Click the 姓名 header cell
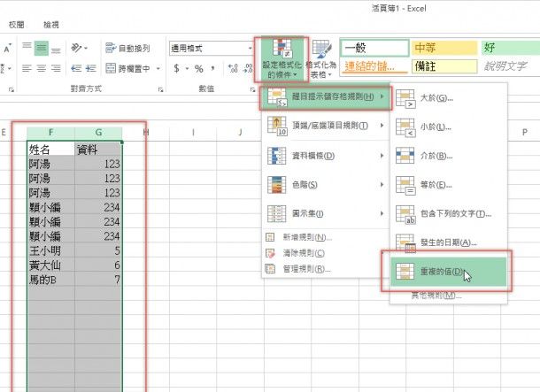The image size is (540, 392). (50, 150)
